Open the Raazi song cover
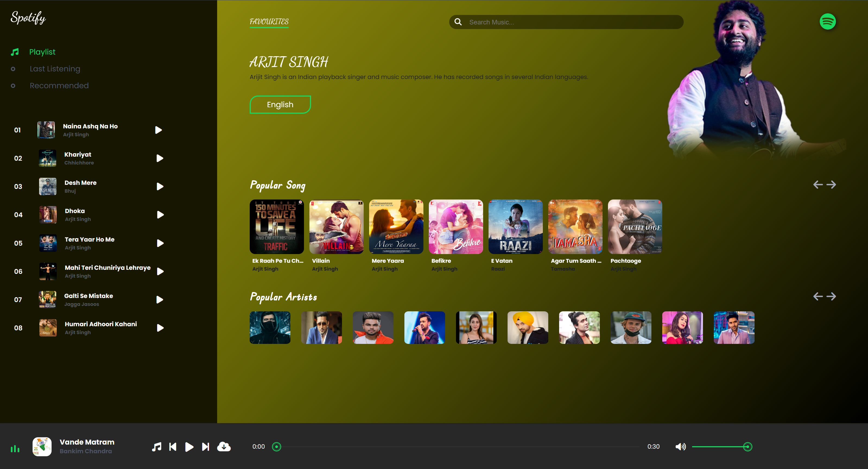Image resolution: width=868 pixels, height=469 pixels. click(515, 227)
